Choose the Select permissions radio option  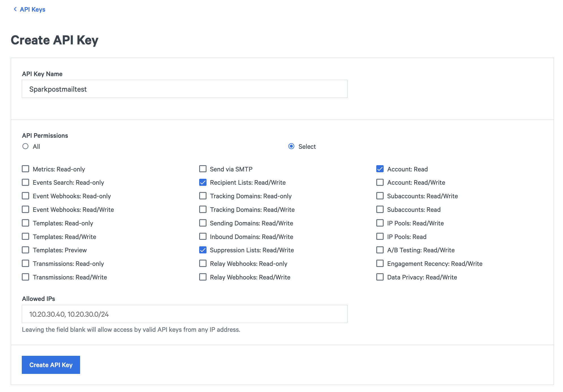coord(291,146)
